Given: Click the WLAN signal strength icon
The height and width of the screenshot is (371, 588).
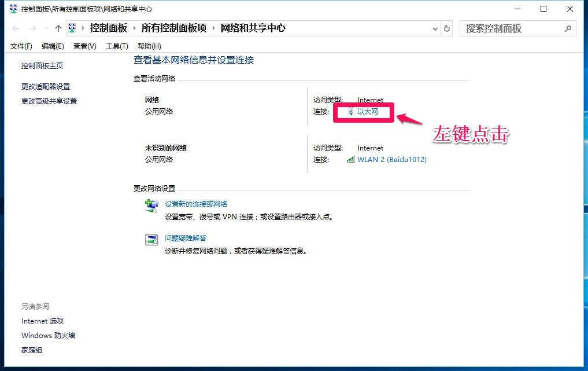Looking at the screenshot, I should 351,159.
